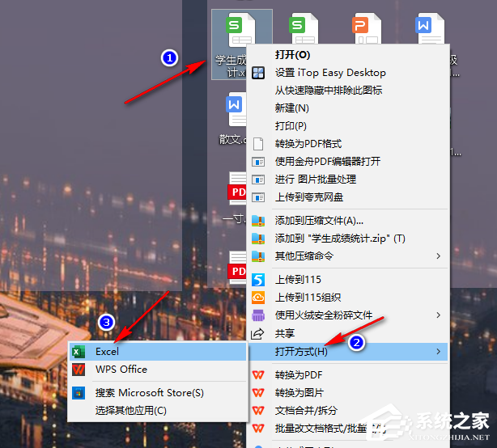Click the blank page icon beside 转换为PDF格式
497x448 pixels.
pyautogui.click(x=258, y=144)
